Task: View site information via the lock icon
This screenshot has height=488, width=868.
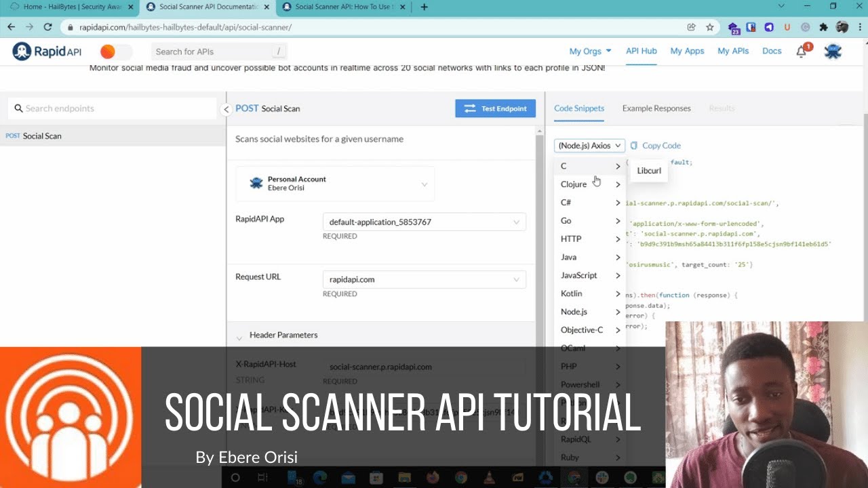Action: tap(71, 28)
